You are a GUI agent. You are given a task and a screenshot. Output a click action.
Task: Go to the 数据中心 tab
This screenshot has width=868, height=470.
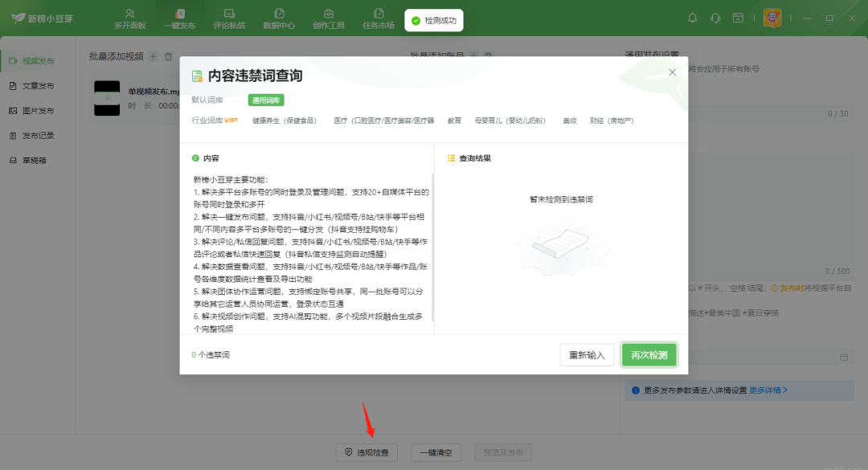point(279,18)
